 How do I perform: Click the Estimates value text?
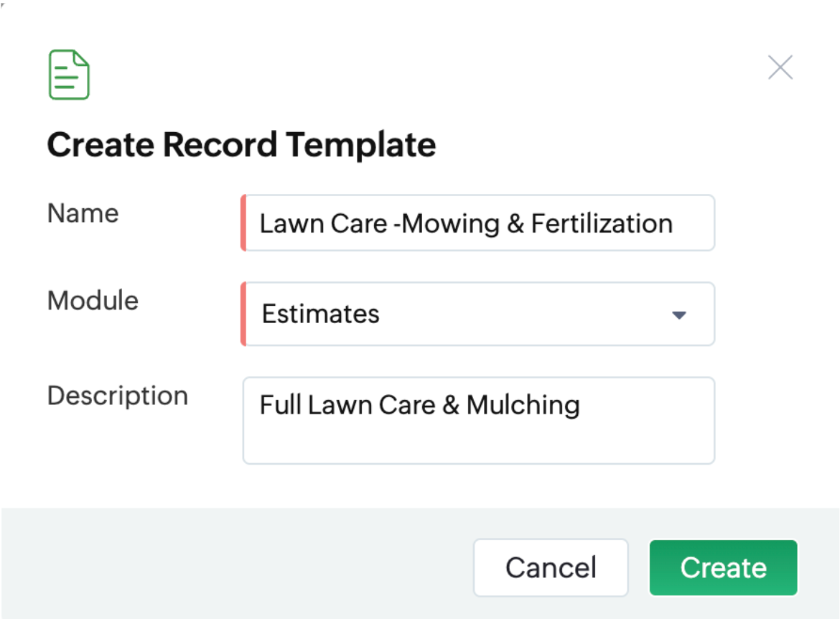[320, 314]
